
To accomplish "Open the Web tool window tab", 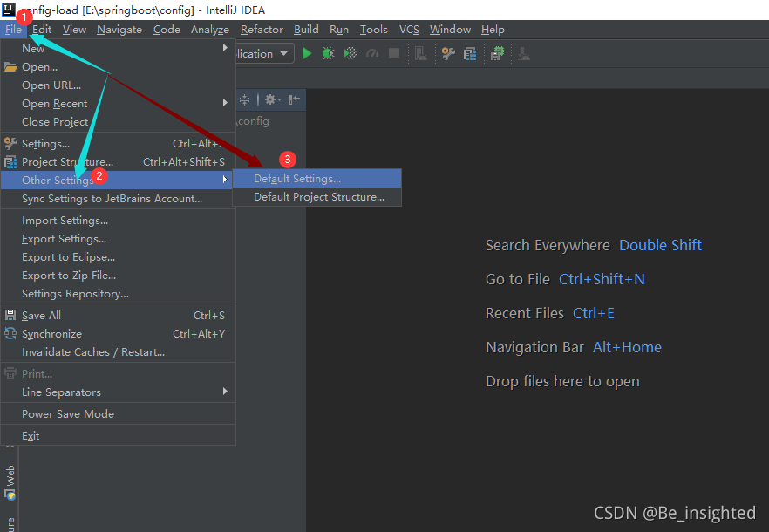I will (x=10, y=482).
